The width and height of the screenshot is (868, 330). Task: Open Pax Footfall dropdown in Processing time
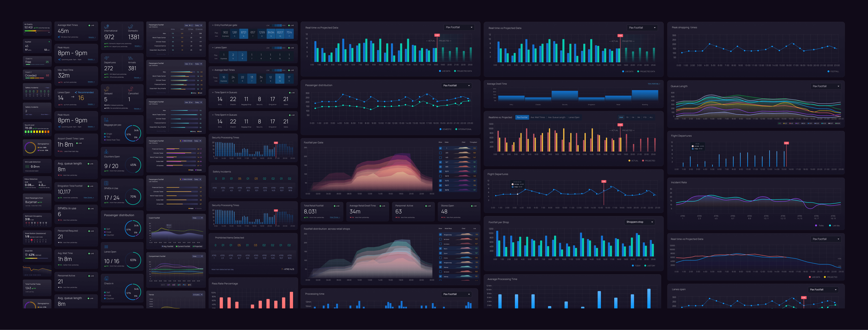click(x=456, y=294)
